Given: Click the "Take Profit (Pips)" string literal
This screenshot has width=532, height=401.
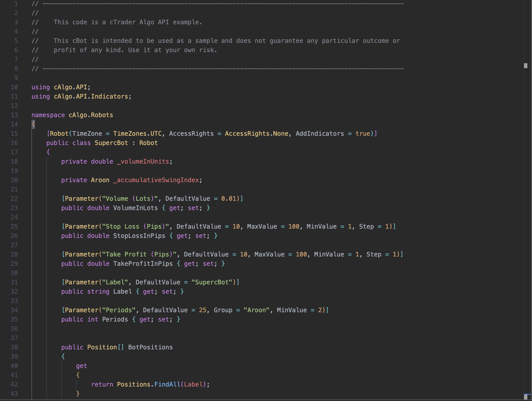Looking at the screenshot, I should (x=139, y=254).
